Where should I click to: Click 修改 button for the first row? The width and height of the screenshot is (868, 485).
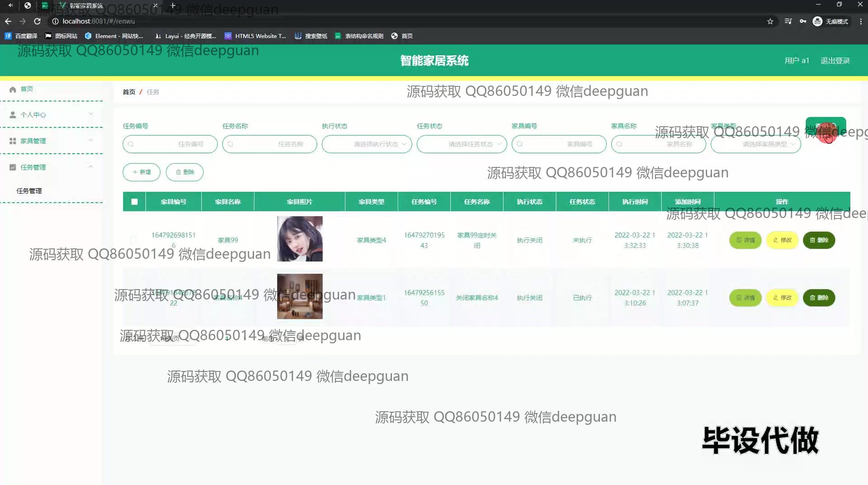tap(782, 240)
